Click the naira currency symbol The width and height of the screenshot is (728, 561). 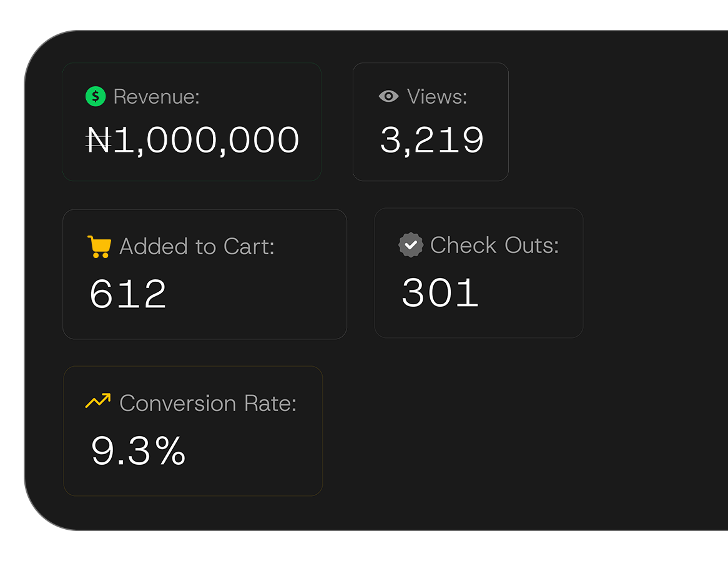tap(98, 140)
